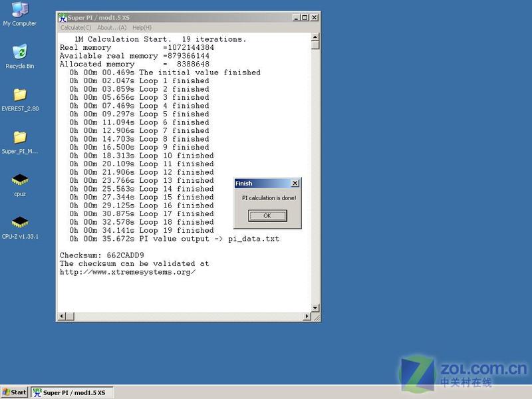The width and height of the screenshot is (532, 399).
Task: Click the vertical scrollbar down arrow
Action: pos(315,308)
